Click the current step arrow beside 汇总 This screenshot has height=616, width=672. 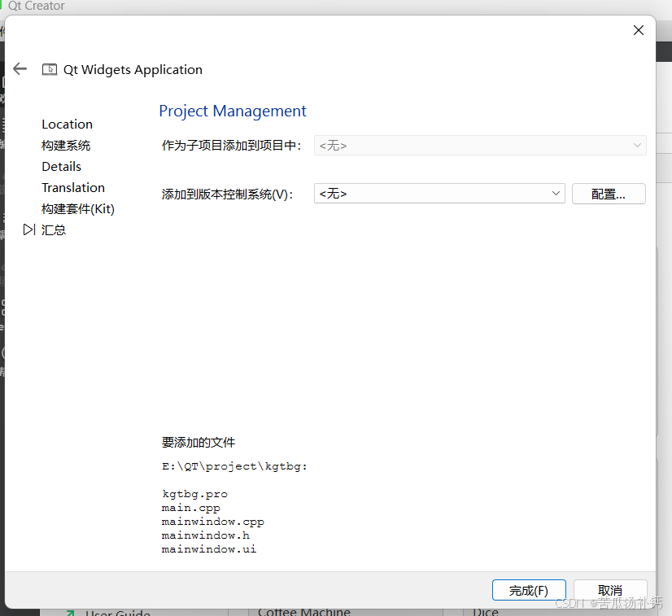(x=29, y=229)
